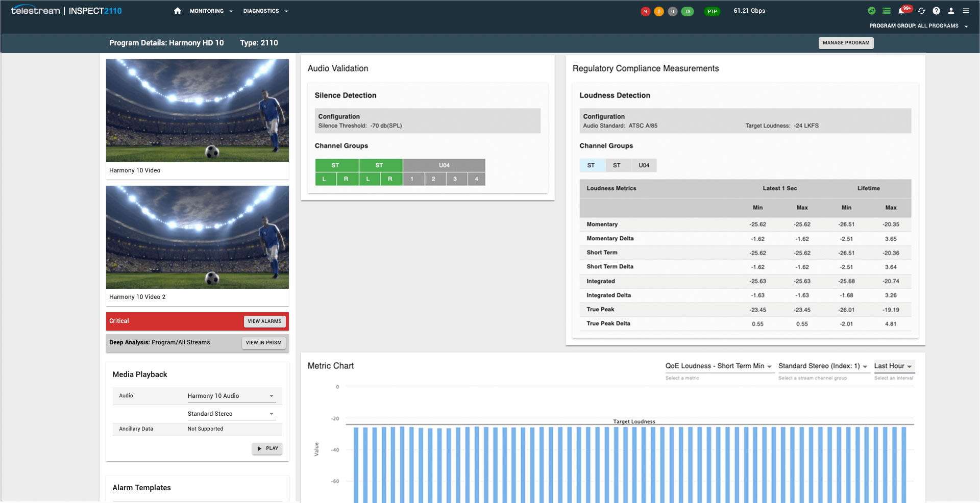Viewport: 980px width, 503px height.
Task: Open the user account icon
Action: [x=951, y=11]
